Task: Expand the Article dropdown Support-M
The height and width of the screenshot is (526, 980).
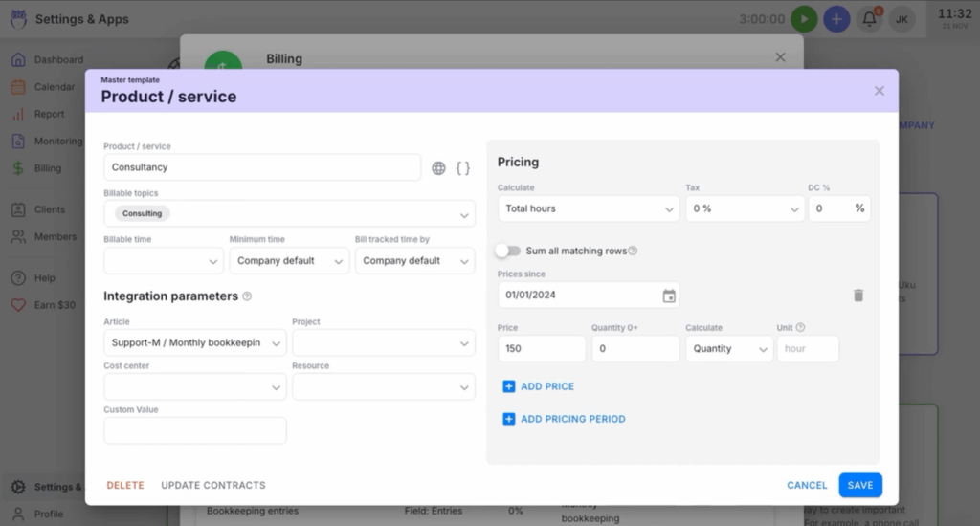Action: pyautogui.click(x=194, y=342)
